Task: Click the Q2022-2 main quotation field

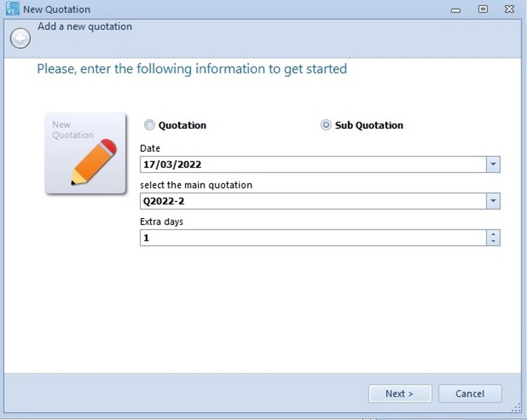Action: (313, 201)
